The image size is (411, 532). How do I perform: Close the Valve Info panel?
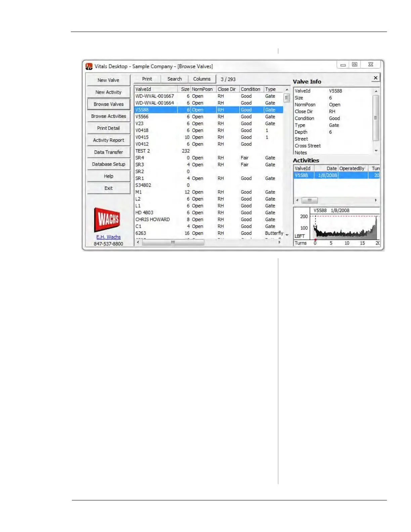tap(375, 78)
